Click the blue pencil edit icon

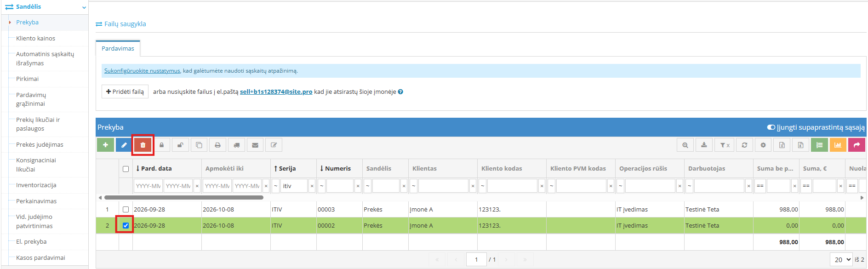pos(124,145)
